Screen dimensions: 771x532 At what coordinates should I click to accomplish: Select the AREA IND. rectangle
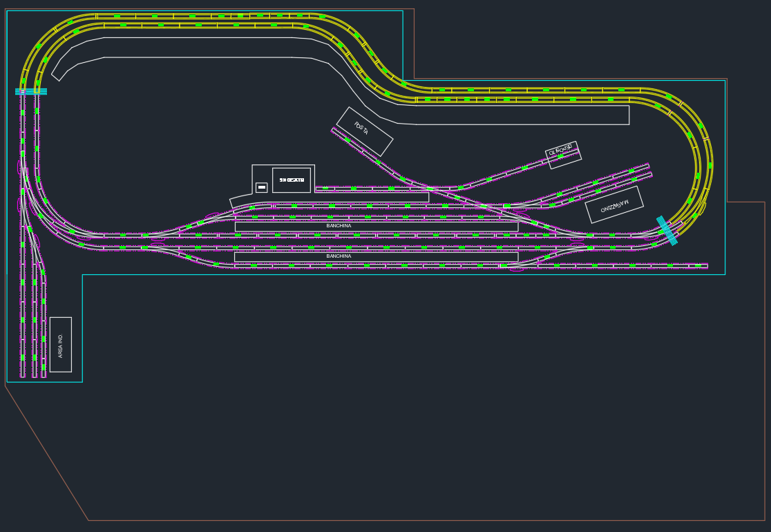[x=61, y=344]
